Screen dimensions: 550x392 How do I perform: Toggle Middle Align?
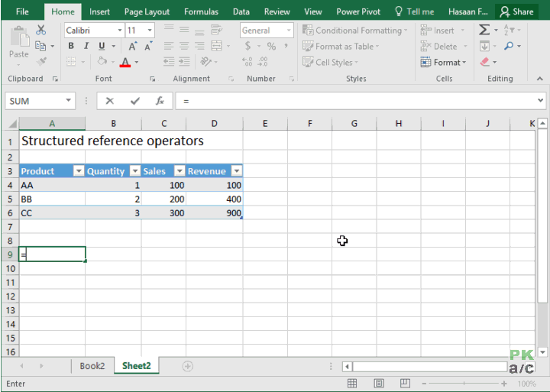tap(184, 30)
